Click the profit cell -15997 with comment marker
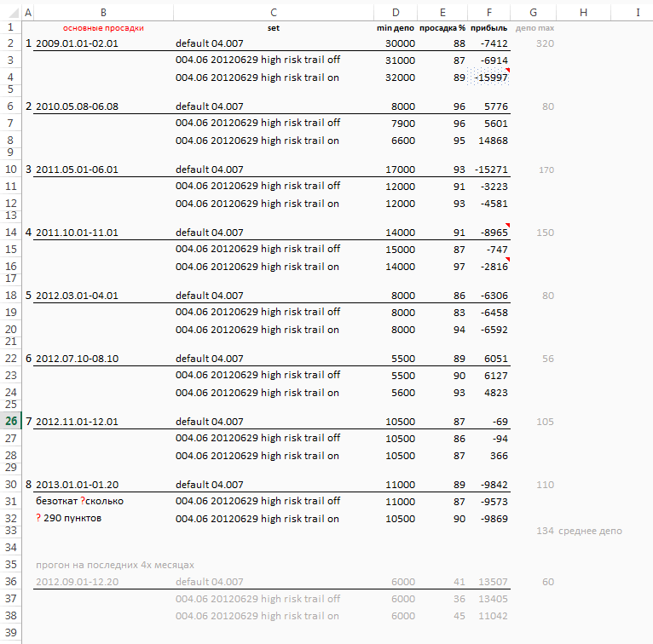 click(x=490, y=78)
